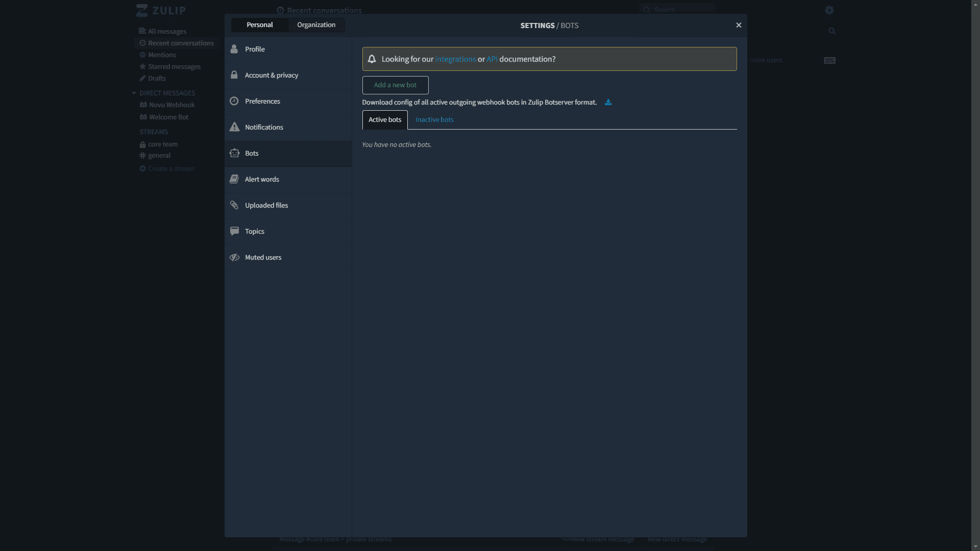This screenshot has height=551, width=980.
Task: Open the API documentation link
Action: click(x=492, y=59)
